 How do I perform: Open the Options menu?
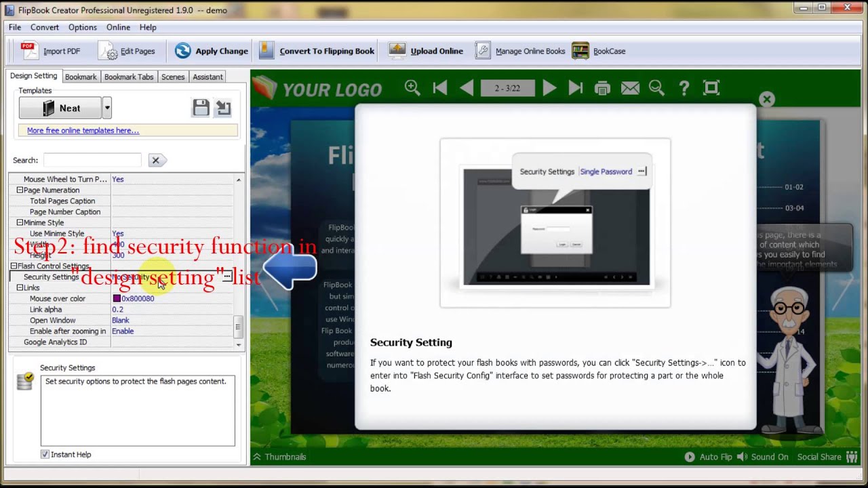(x=83, y=27)
